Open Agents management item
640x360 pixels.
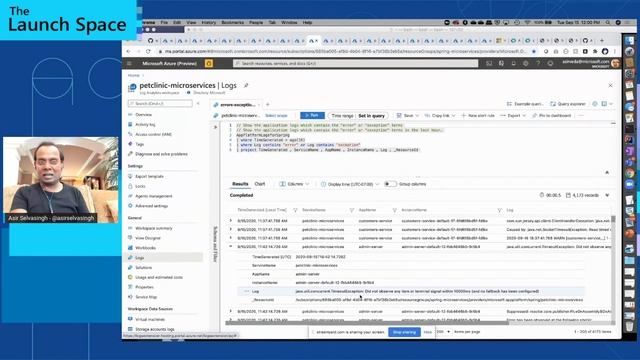153,196
